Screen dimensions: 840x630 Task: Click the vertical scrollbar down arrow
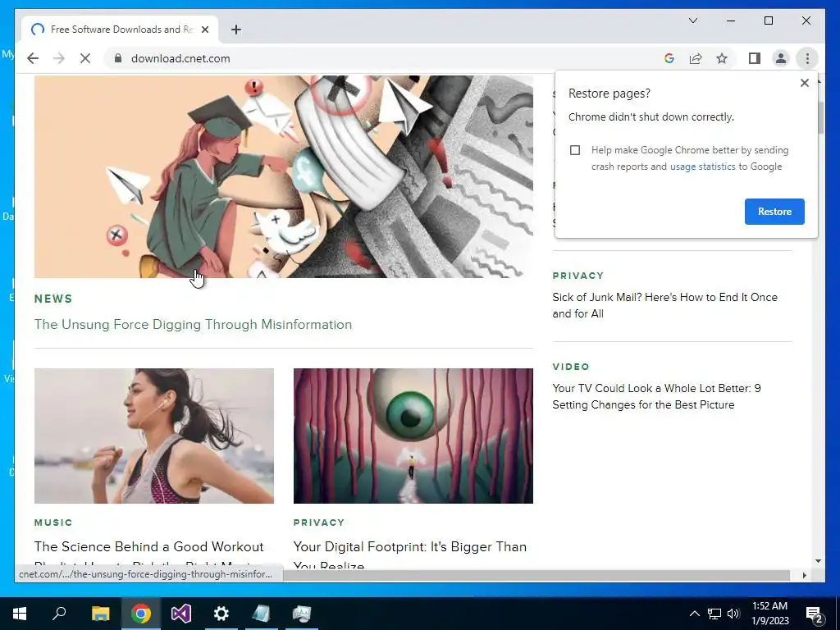[x=818, y=561]
